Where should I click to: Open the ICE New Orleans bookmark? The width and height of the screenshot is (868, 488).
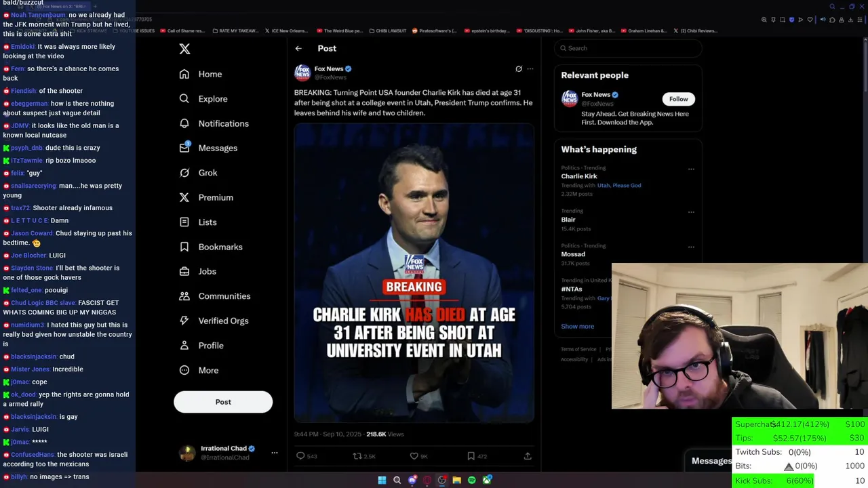point(285,30)
